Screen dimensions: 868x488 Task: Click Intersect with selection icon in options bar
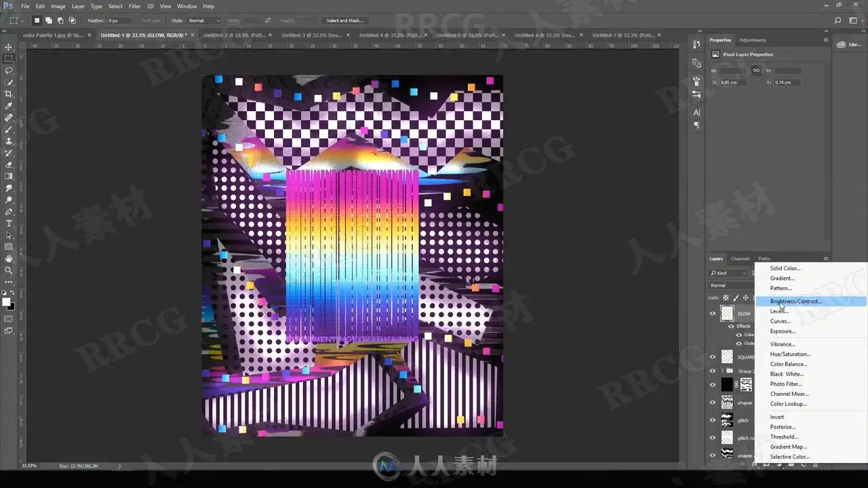tap(72, 20)
